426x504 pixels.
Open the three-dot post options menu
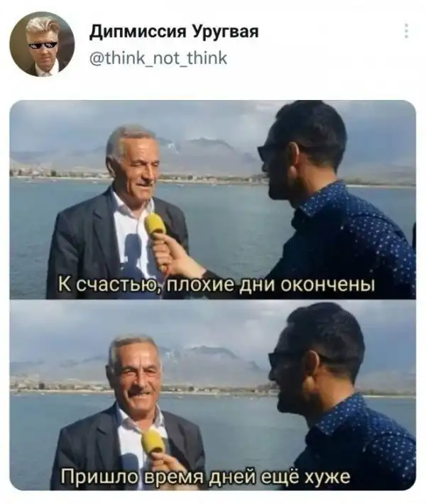(406, 31)
